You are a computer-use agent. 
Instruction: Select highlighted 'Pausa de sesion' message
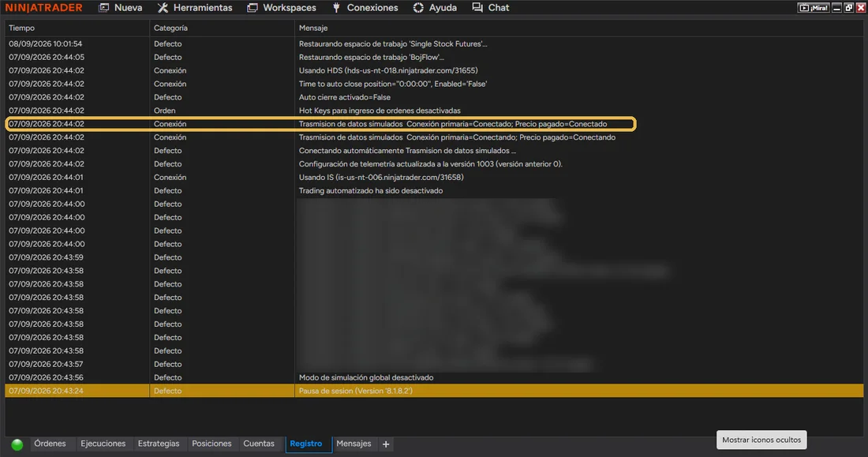[x=355, y=391]
